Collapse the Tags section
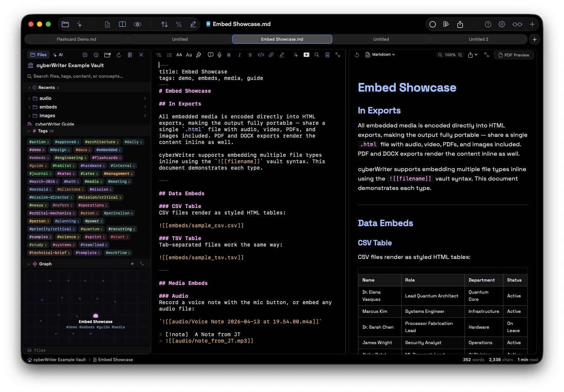The height and width of the screenshot is (392, 564). pos(29,131)
